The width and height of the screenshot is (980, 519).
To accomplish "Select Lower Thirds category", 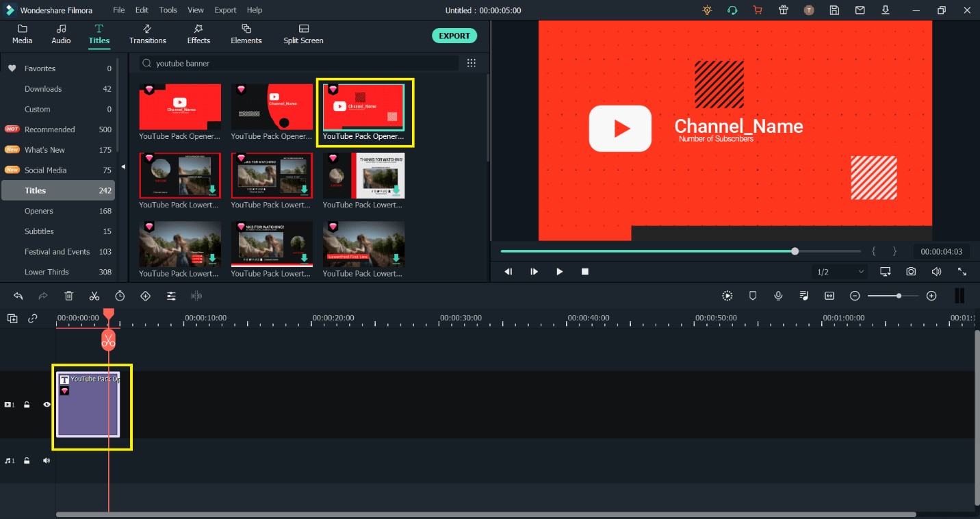I will 58,272.
